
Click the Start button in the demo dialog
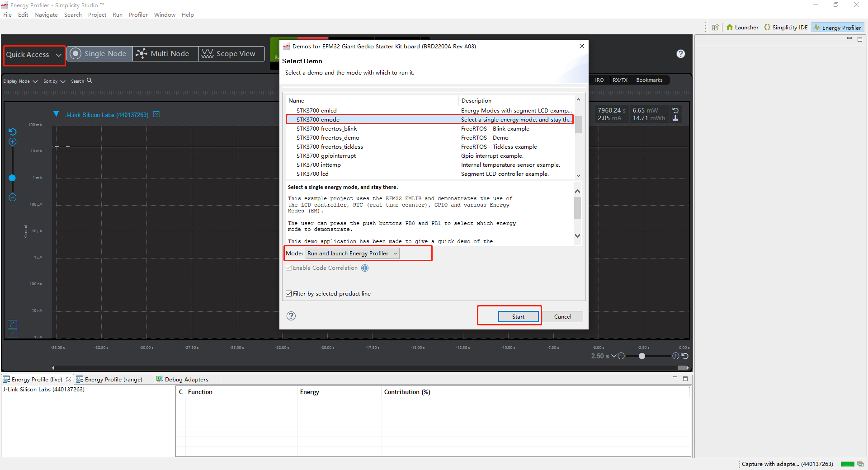519,317
